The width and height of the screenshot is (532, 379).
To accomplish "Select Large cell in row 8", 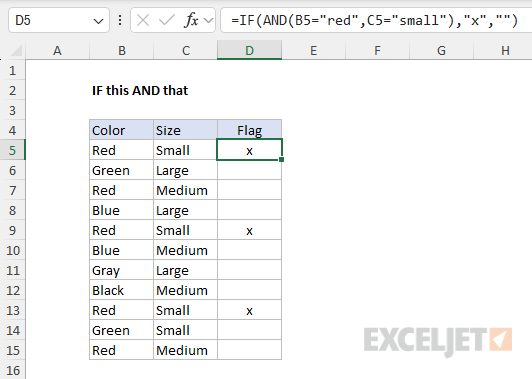I will tap(186, 210).
